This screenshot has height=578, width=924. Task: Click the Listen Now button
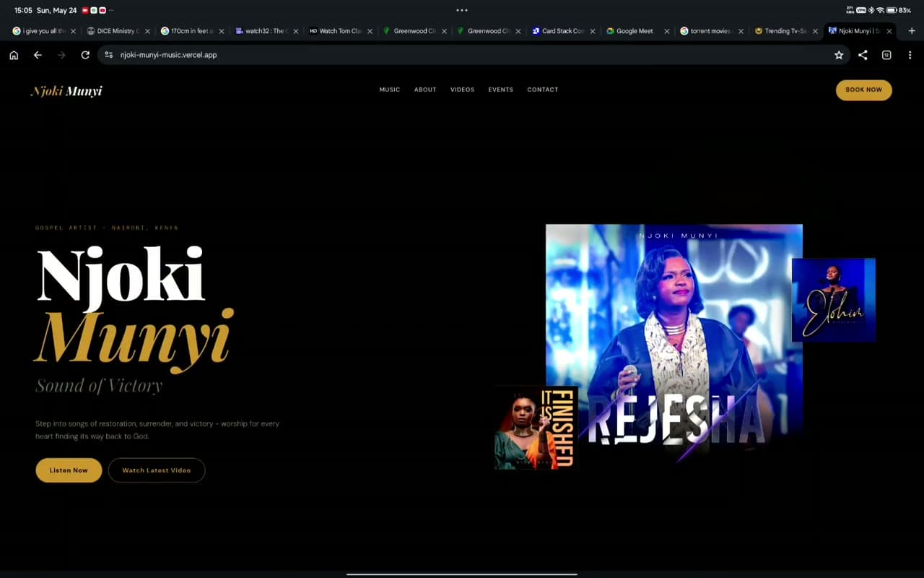click(69, 470)
